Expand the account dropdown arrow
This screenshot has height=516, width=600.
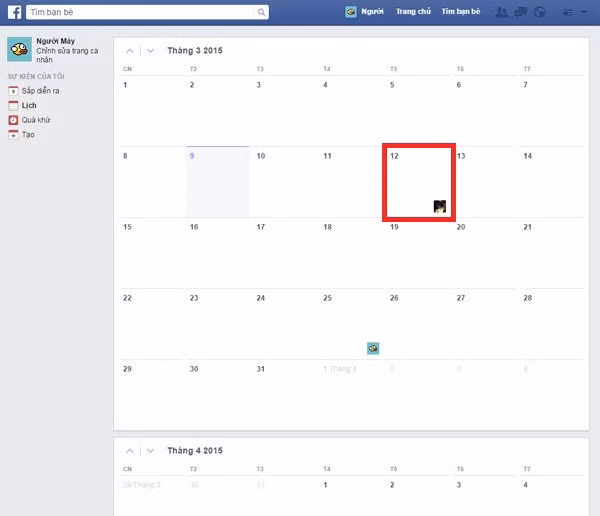click(x=584, y=12)
